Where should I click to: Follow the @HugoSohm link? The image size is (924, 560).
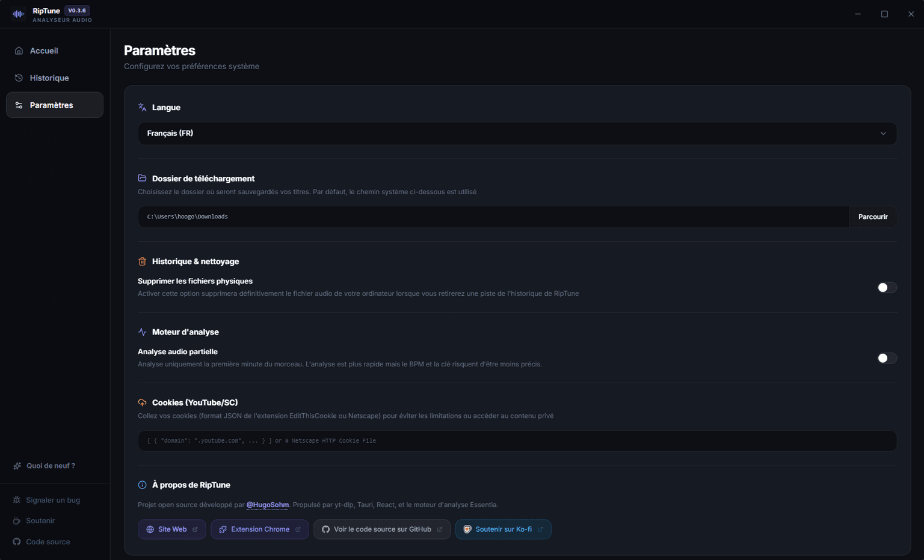pos(268,505)
